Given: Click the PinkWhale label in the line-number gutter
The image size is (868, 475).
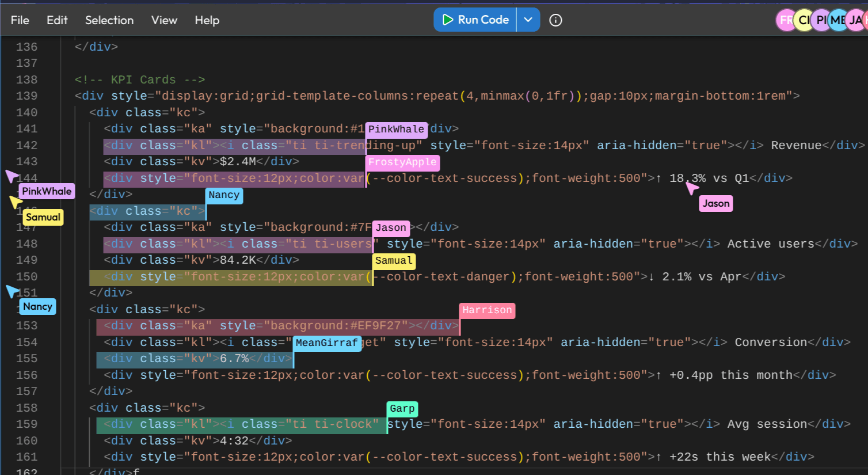Looking at the screenshot, I should 47,191.
